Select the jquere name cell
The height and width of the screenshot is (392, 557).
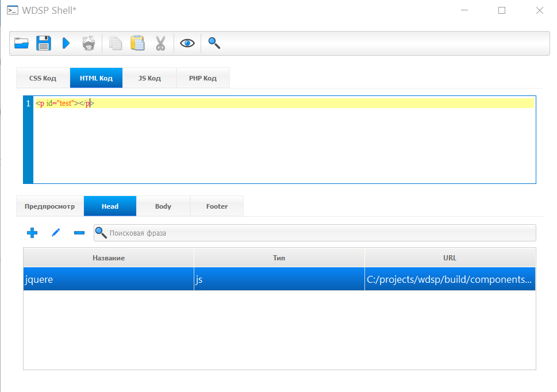point(109,279)
